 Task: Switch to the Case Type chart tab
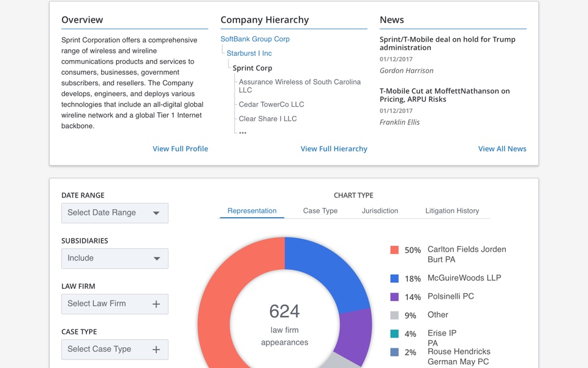click(320, 211)
